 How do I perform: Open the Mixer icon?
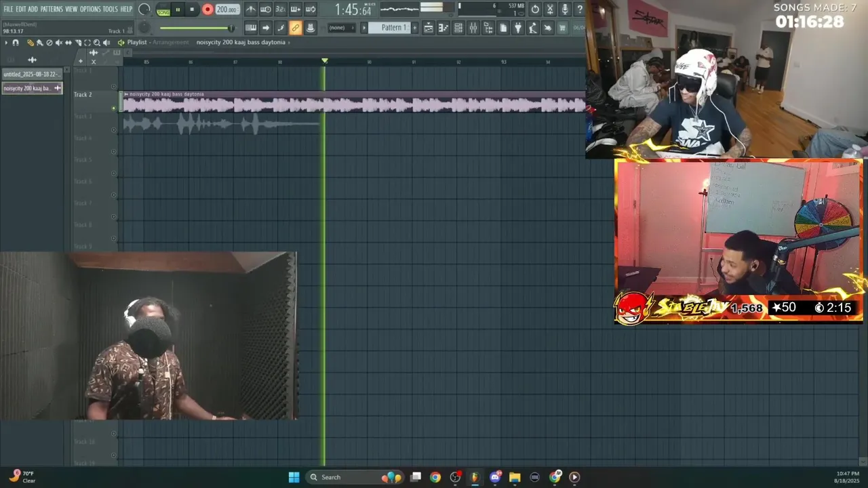tap(473, 28)
